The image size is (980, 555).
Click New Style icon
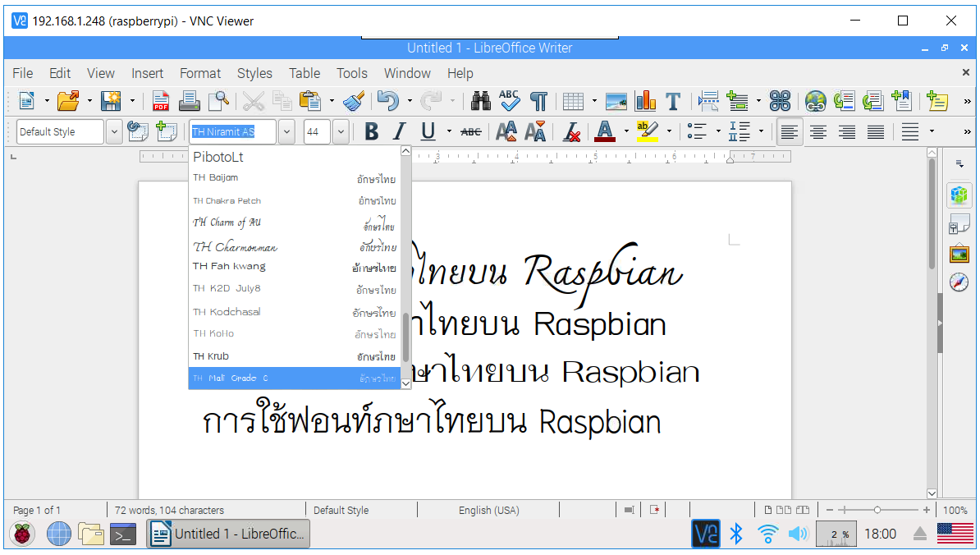[167, 131]
